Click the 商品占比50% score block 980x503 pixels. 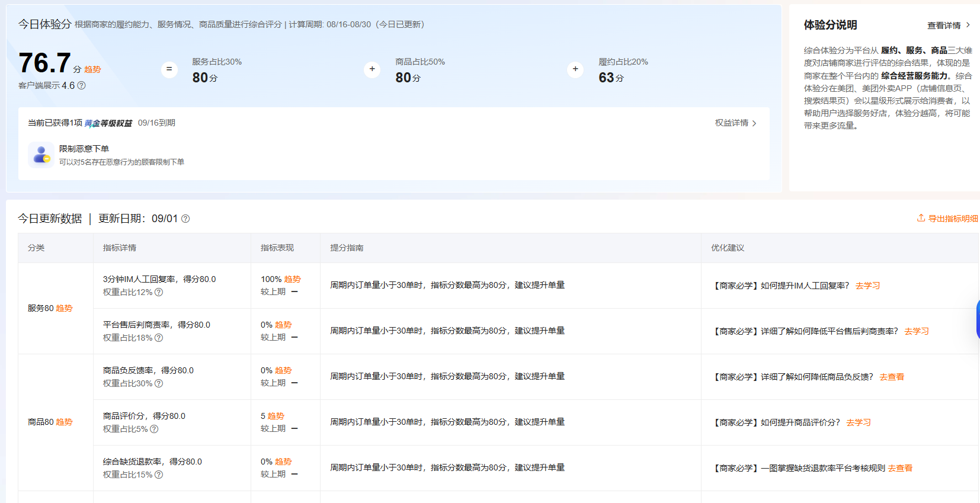(420, 70)
